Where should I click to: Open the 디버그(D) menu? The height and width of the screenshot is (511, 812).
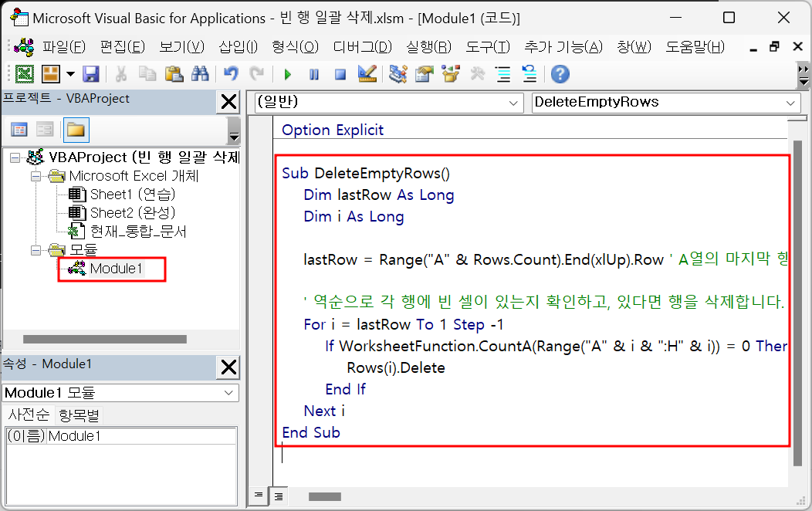pyautogui.click(x=363, y=47)
